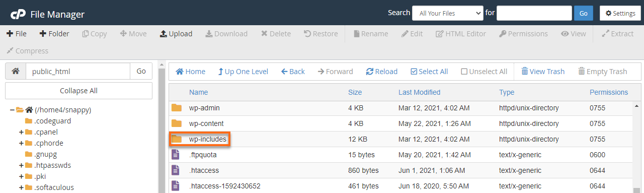Sort by the Type column header
This screenshot has height=193, width=644.
[507, 92]
